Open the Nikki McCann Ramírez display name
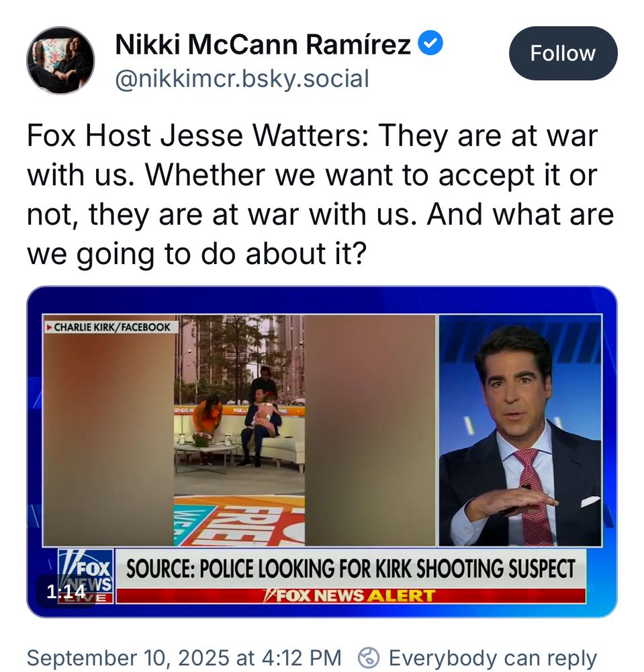 click(263, 44)
